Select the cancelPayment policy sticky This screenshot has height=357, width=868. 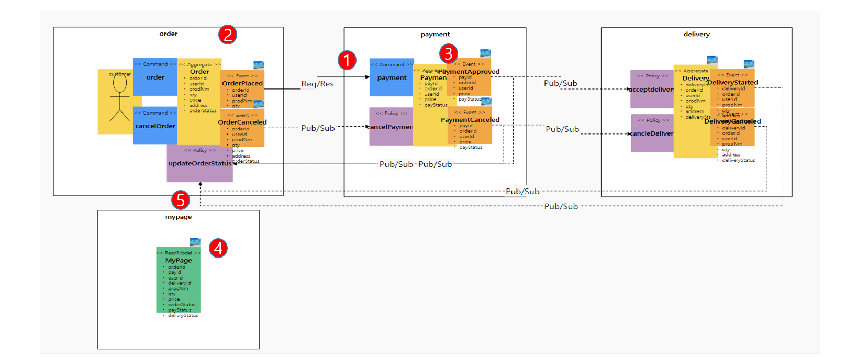click(x=391, y=127)
